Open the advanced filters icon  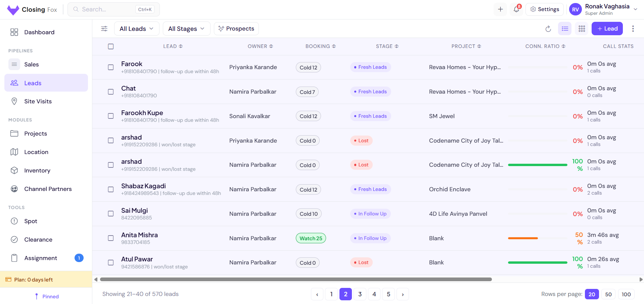[x=104, y=29]
